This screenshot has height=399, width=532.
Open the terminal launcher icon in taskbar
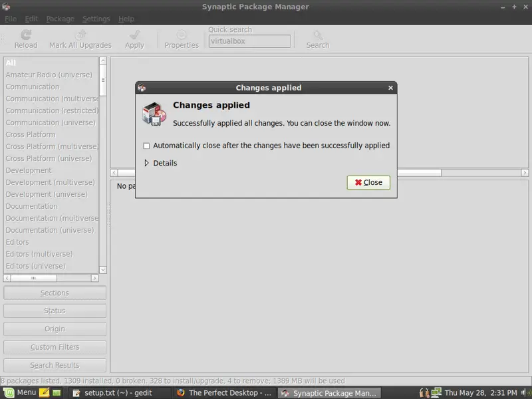(57, 393)
